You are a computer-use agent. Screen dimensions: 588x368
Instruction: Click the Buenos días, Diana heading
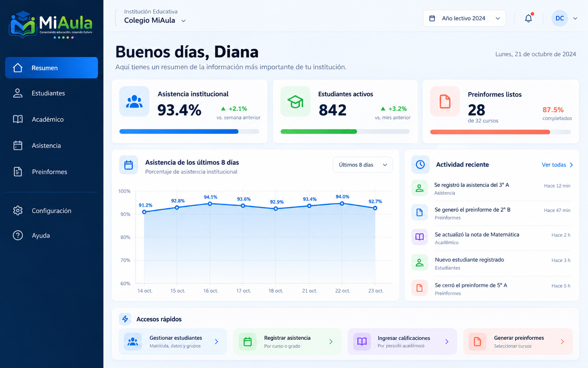[187, 52]
